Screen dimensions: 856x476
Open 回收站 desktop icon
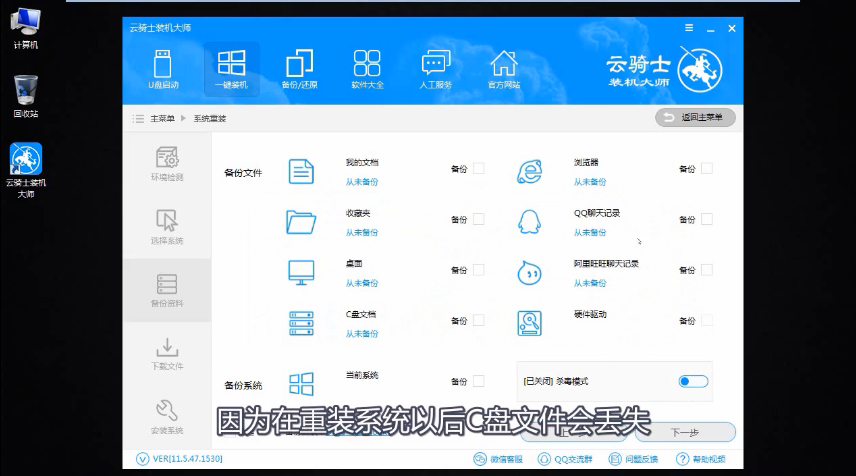[26, 97]
